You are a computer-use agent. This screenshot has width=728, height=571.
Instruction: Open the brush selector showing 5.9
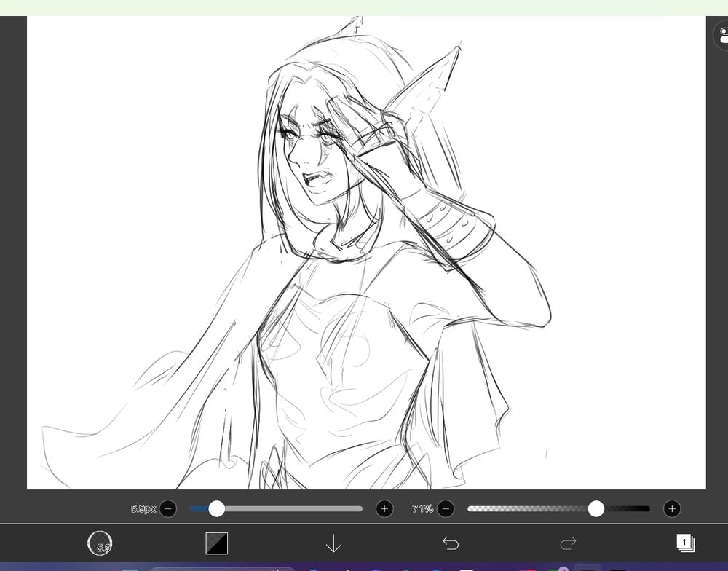pyautogui.click(x=100, y=543)
